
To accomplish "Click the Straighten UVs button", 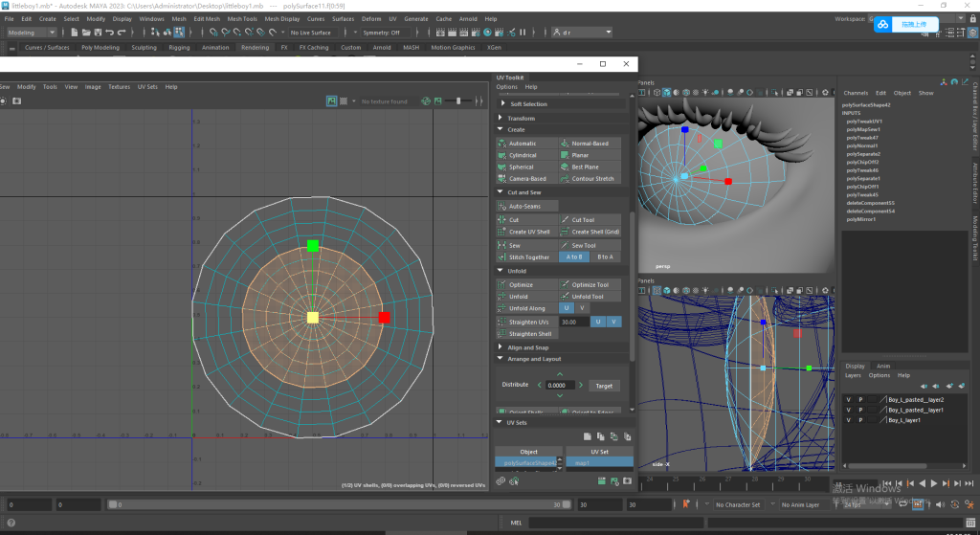I will 526,322.
